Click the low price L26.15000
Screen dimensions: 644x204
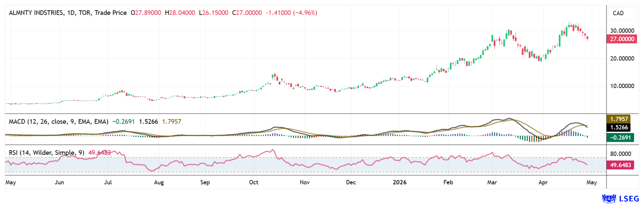[214, 13]
